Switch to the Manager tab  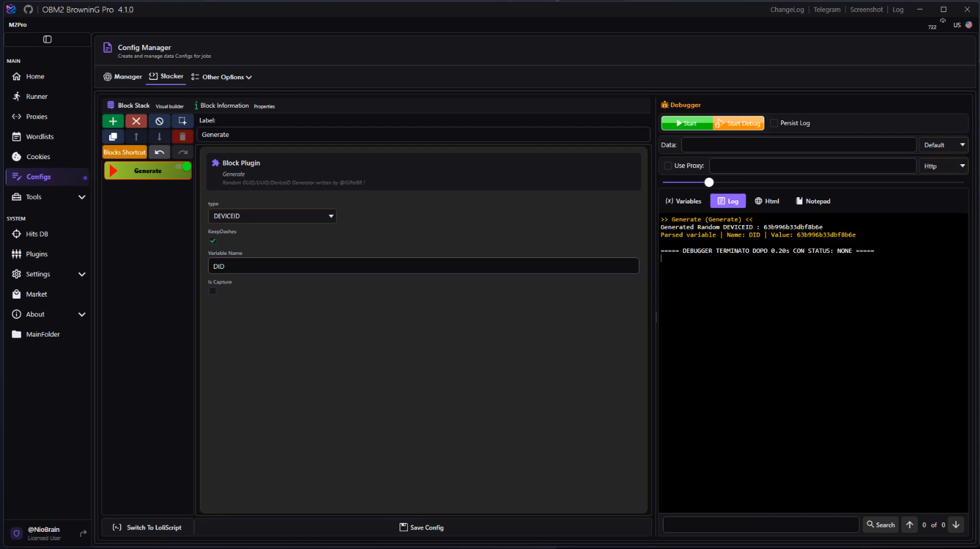(x=123, y=77)
